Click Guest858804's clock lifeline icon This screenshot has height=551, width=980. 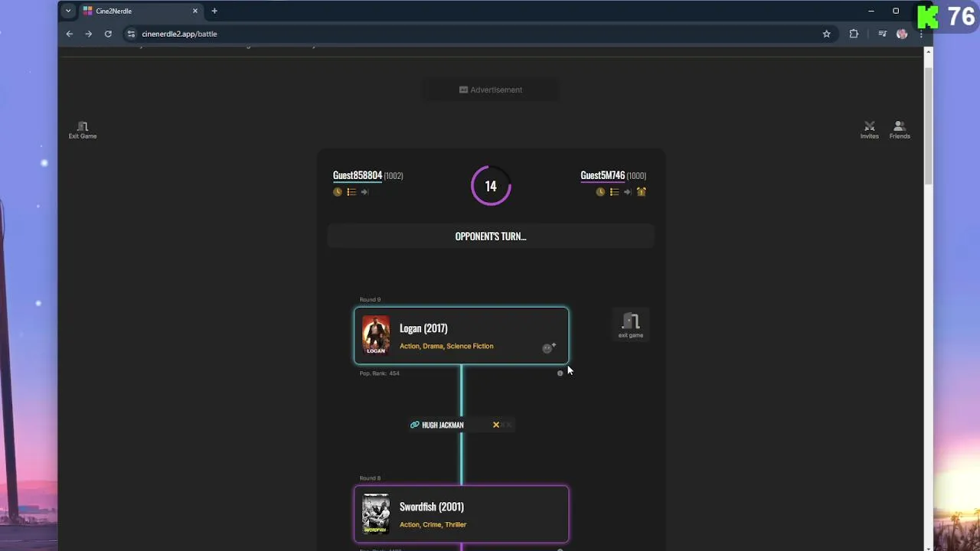(338, 192)
